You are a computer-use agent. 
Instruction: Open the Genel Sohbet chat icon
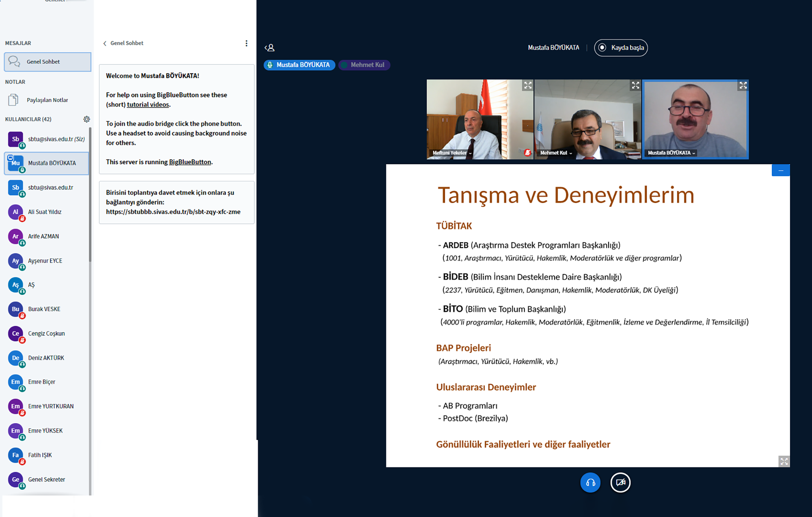click(14, 62)
